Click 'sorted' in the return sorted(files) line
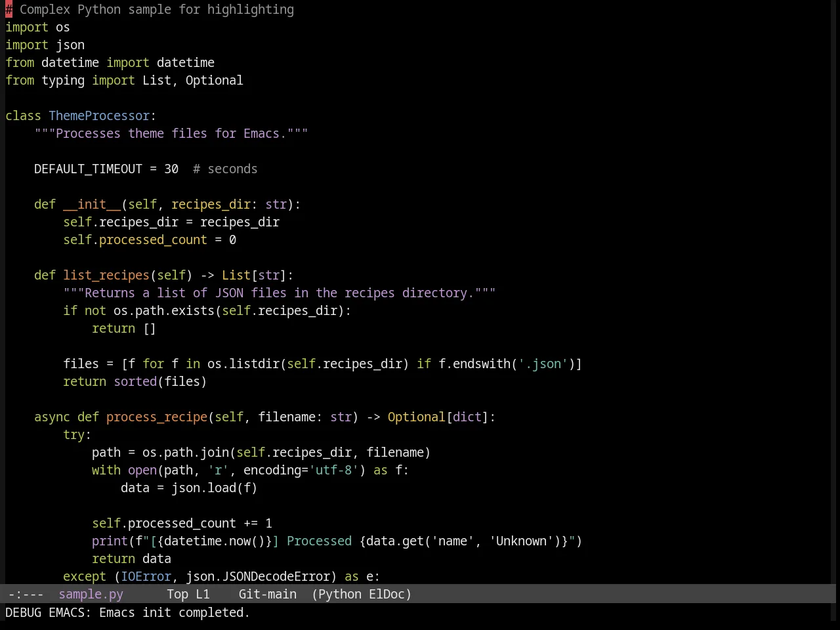840x630 pixels. [x=135, y=381]
